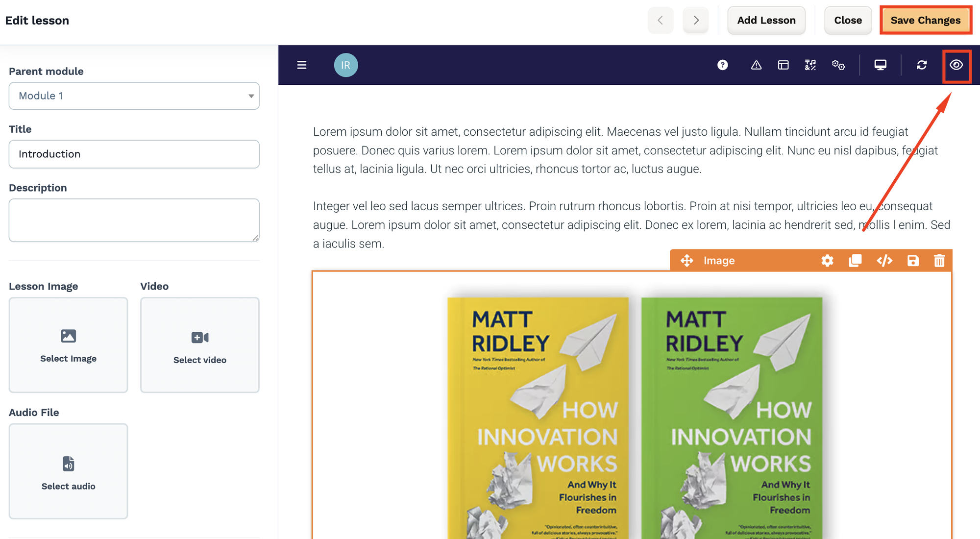Switch to desktop device view icon
This screenshot has height=539, width=980.
[881, 65]
